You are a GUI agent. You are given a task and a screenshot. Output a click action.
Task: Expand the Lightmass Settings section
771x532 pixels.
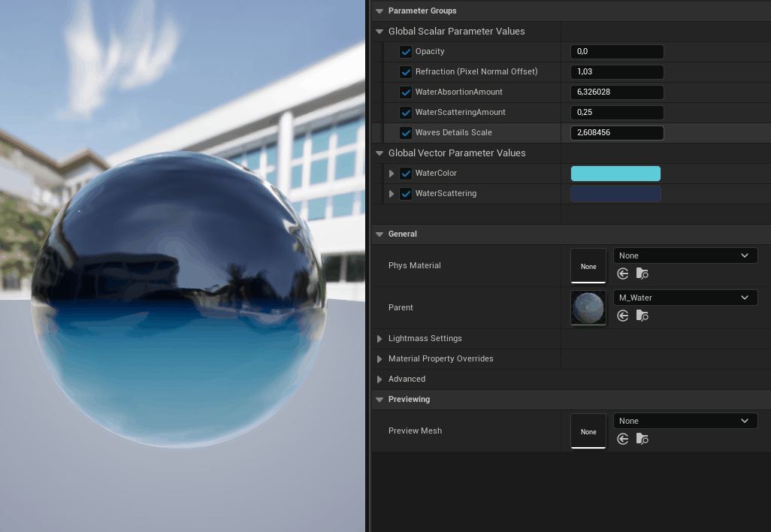(379, 338)
